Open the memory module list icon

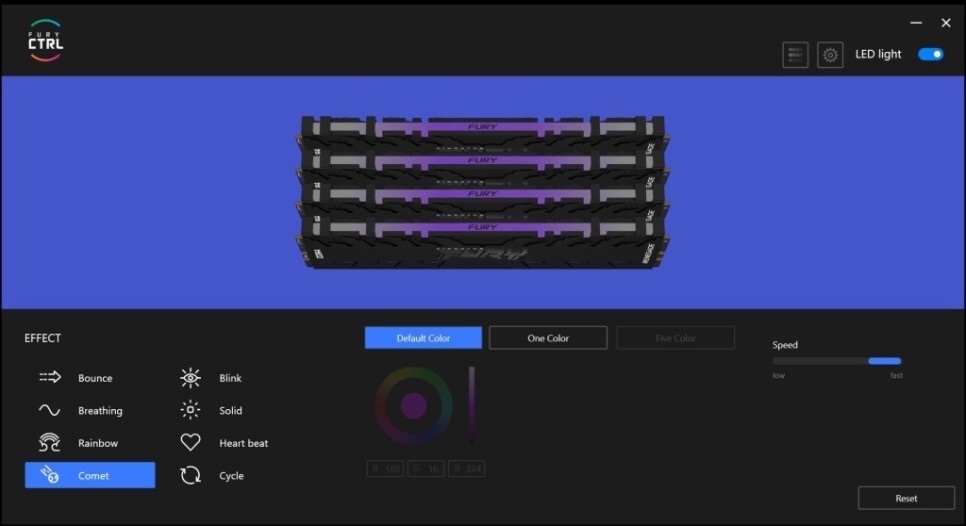795,55
